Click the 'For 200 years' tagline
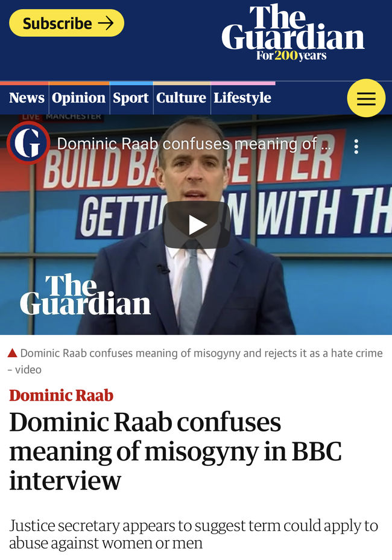Image resolution: width=392 pixels, height=560 pixels. tap(291, 56)
